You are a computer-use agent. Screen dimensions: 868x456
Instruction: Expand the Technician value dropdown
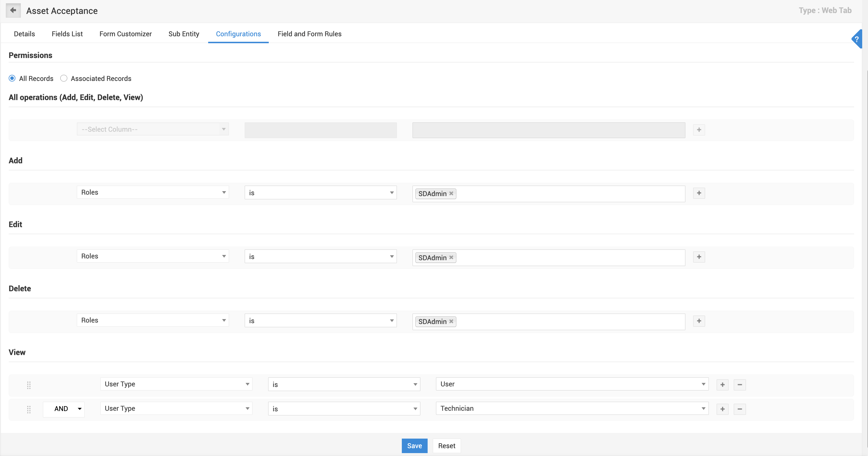pos(572,408)
